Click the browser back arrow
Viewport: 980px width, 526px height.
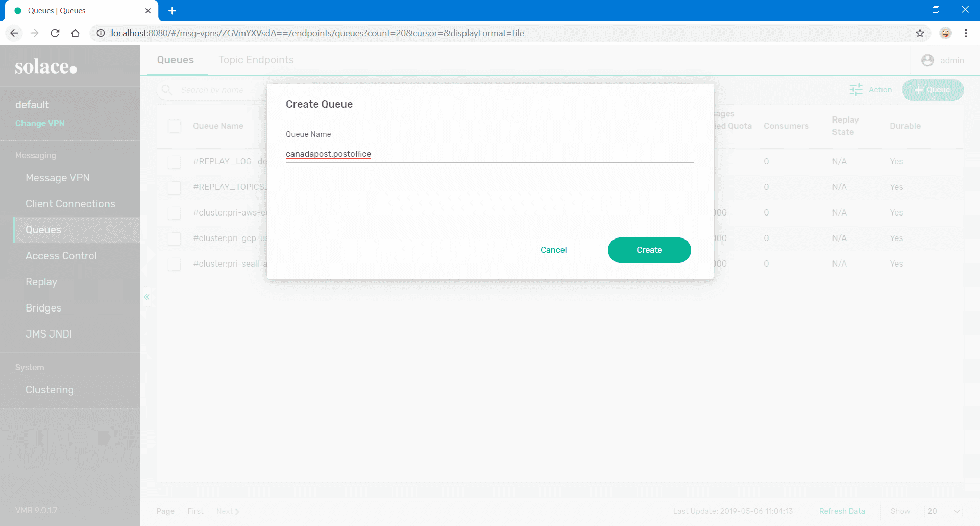pyautogui.click(x=14, y=33)
